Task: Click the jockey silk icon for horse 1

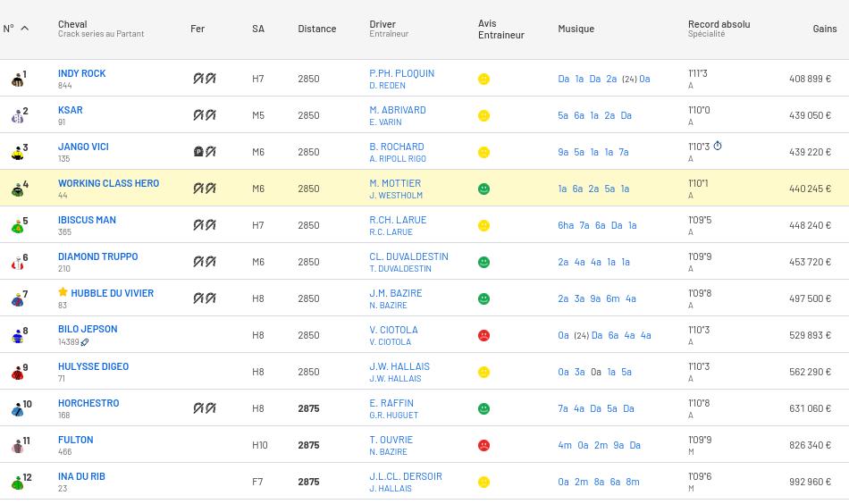Action: tap(17, 80)
